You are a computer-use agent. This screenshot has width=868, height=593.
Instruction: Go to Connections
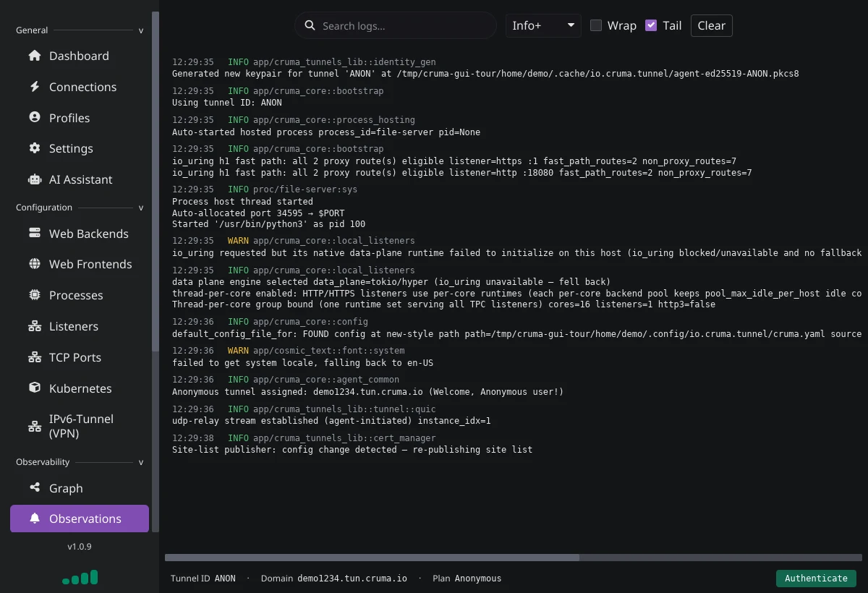80,87
